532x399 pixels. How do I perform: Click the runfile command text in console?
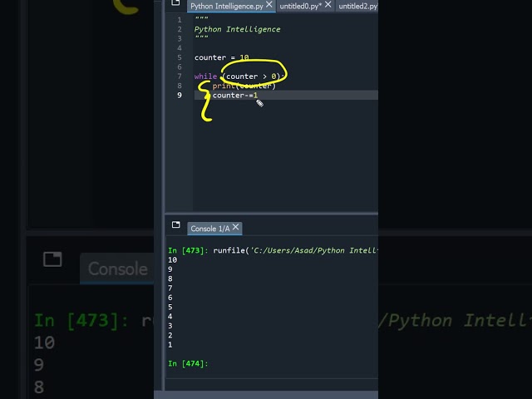pos(295,250)
